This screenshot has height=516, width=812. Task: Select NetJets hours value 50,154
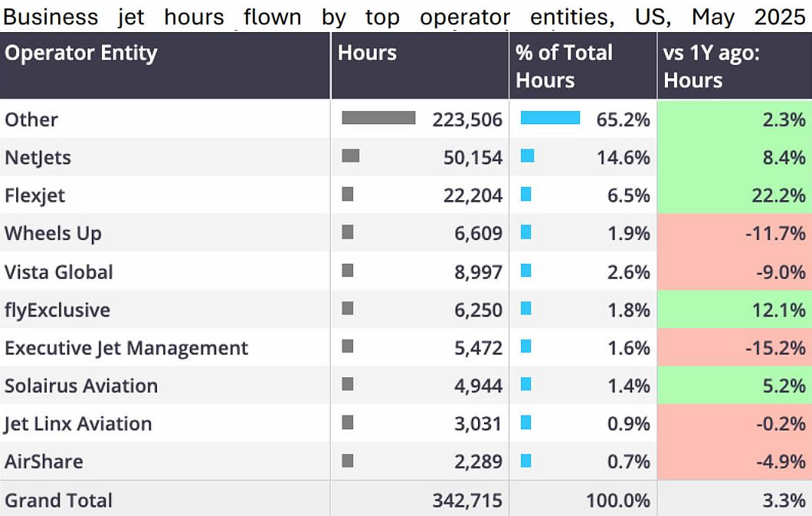point(473,157)
